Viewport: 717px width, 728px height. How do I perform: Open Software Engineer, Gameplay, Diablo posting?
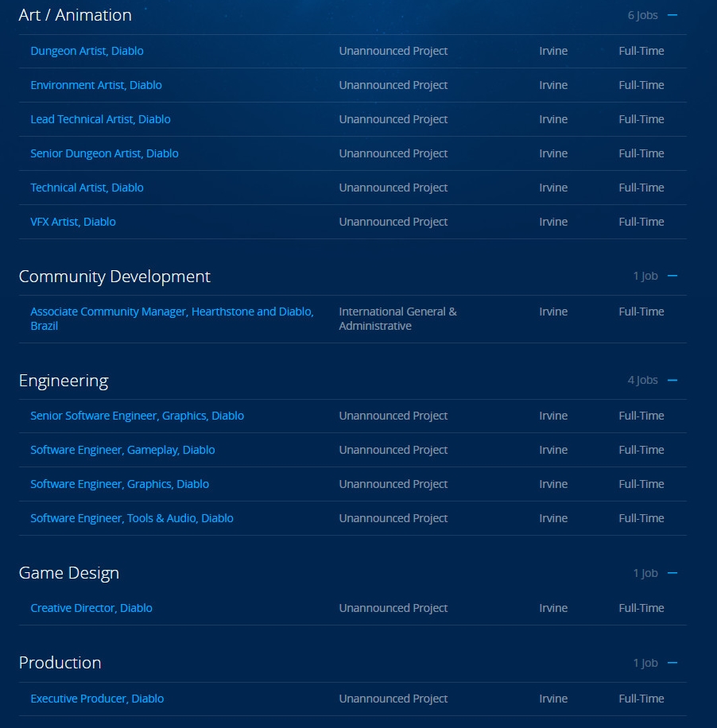(122, 450)
